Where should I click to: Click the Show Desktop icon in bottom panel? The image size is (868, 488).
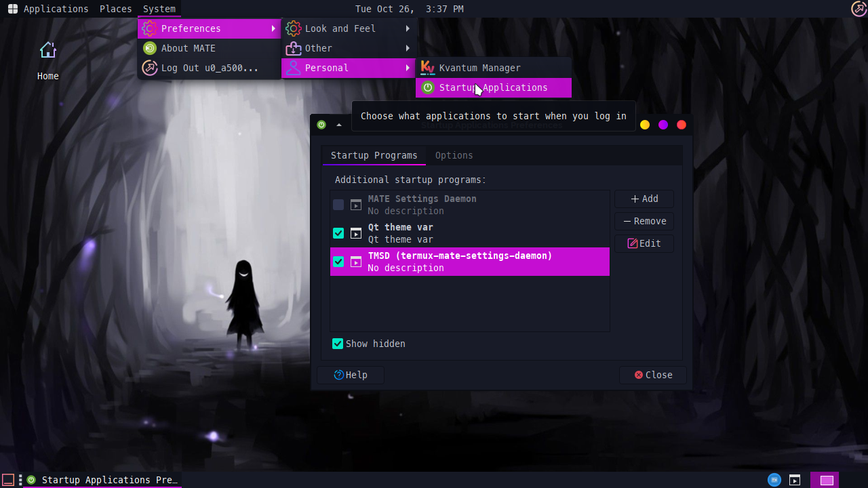click(8, 480)
